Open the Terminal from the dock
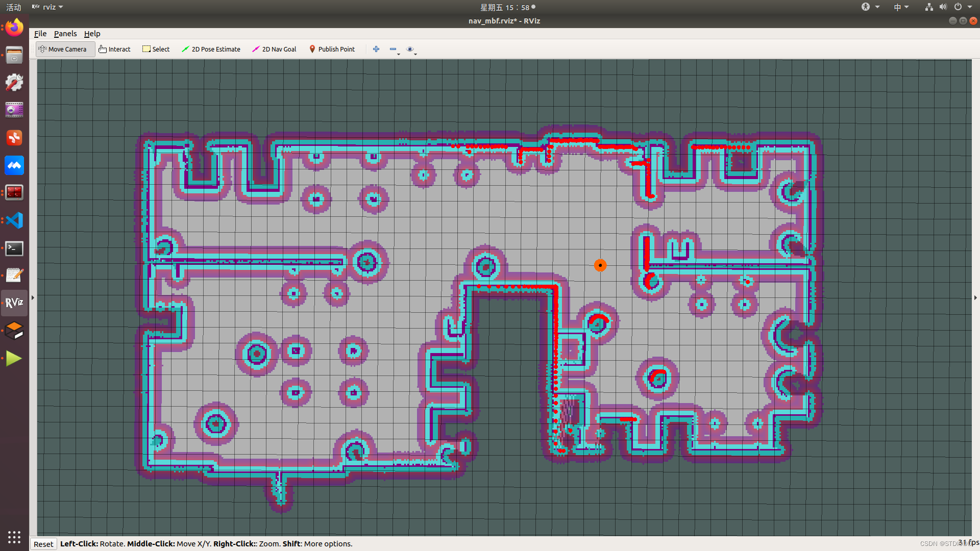This screenshot has height=551, width=980. pos(14,248)
